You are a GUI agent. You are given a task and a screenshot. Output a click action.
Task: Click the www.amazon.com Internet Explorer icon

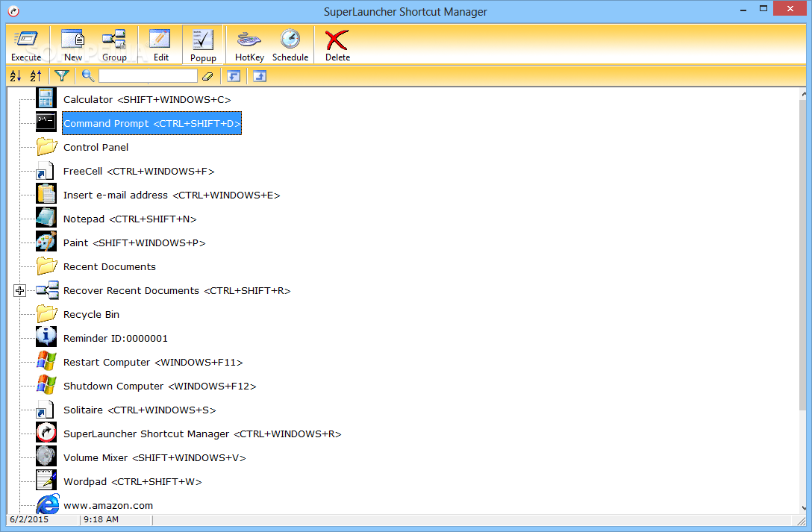[47, 504]
